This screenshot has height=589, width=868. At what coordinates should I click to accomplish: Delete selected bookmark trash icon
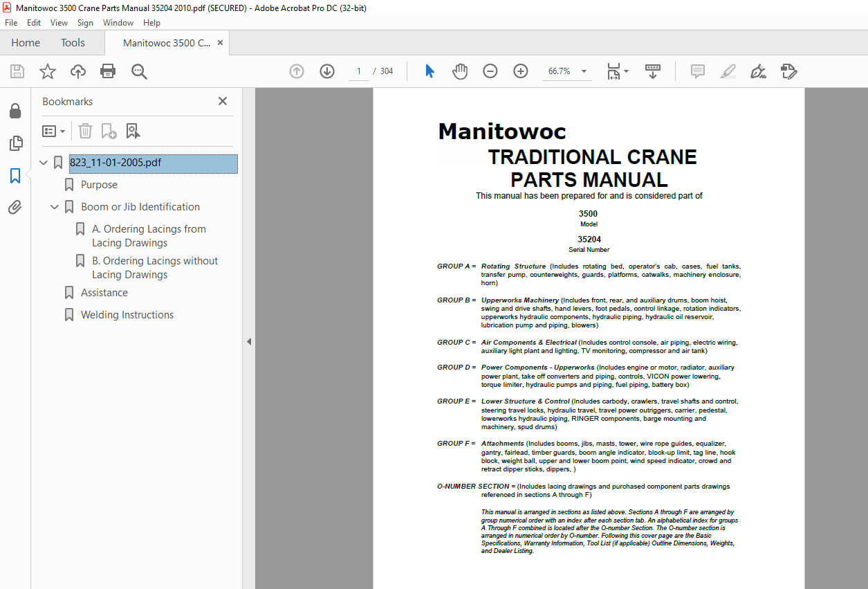(85, 131)
